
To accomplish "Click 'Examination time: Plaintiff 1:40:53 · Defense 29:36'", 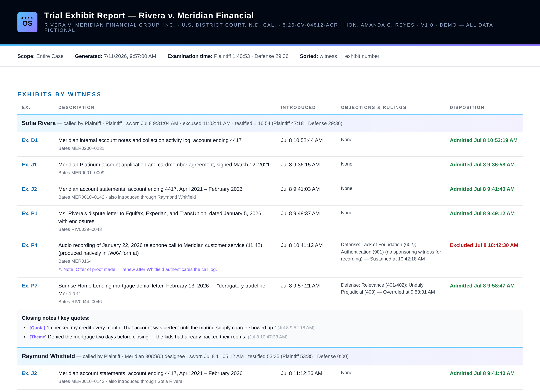I will (228, 56).
